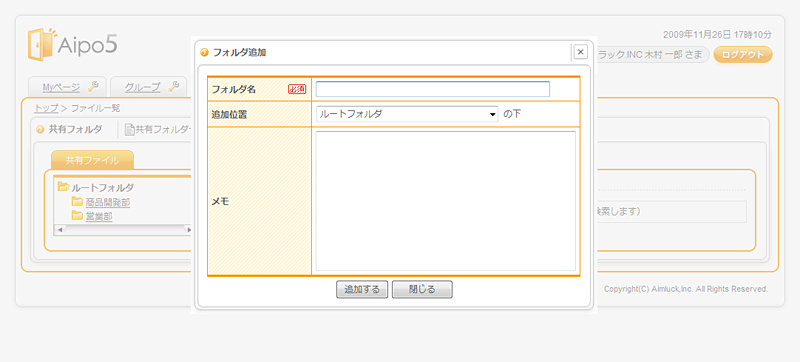Click the 商品開発部 folder icon
Viewport: 800px width, 362px height.
77,201
